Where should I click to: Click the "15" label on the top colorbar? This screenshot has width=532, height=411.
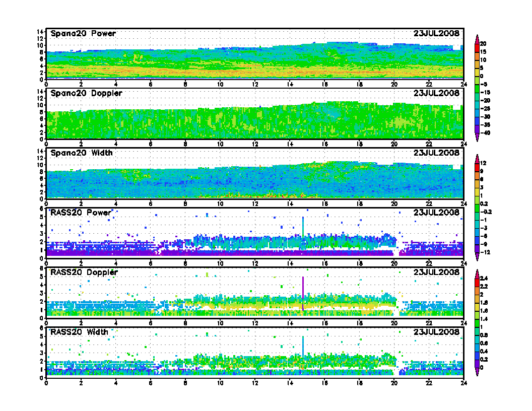(483, 52)
